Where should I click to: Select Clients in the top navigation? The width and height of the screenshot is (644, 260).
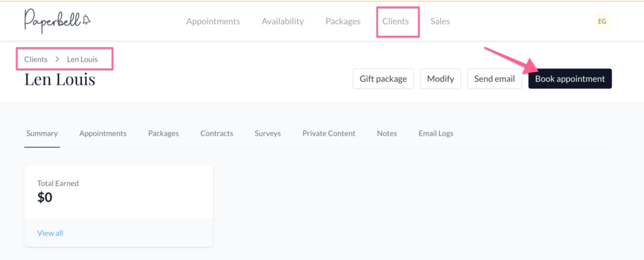click(396, 21)
